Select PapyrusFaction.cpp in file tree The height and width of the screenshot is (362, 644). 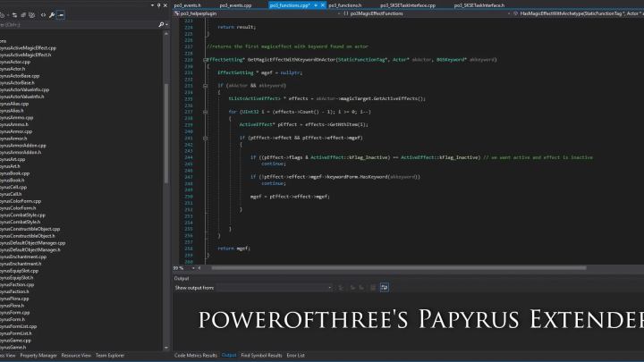pos(17,284)
